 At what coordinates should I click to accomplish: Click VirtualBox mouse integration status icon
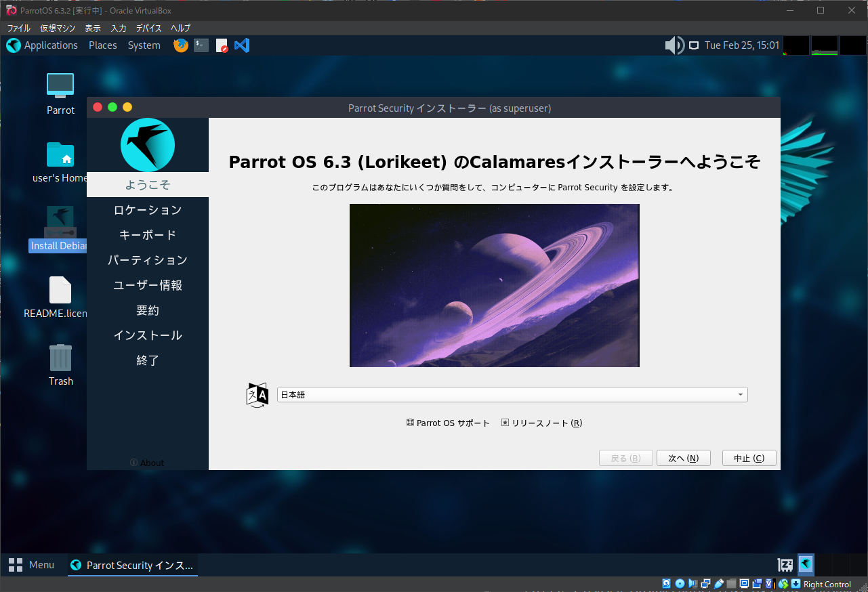pos(783,584)
